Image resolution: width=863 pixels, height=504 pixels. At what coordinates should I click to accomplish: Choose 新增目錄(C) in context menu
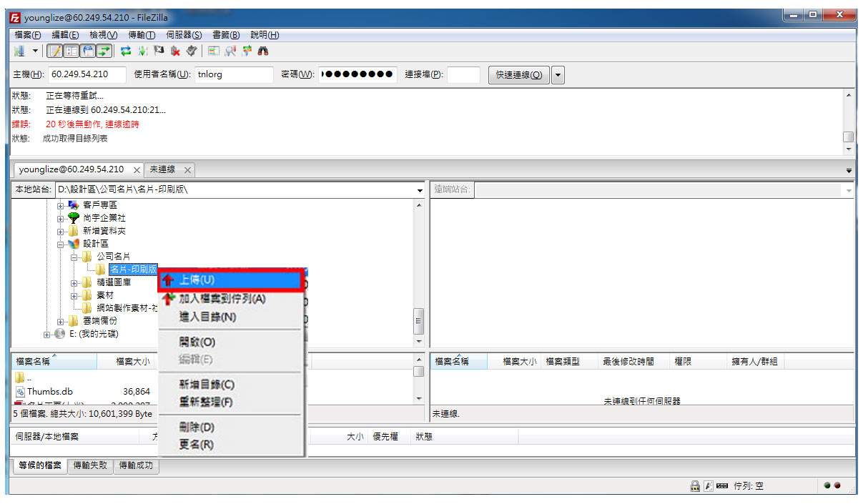point(231,385)
